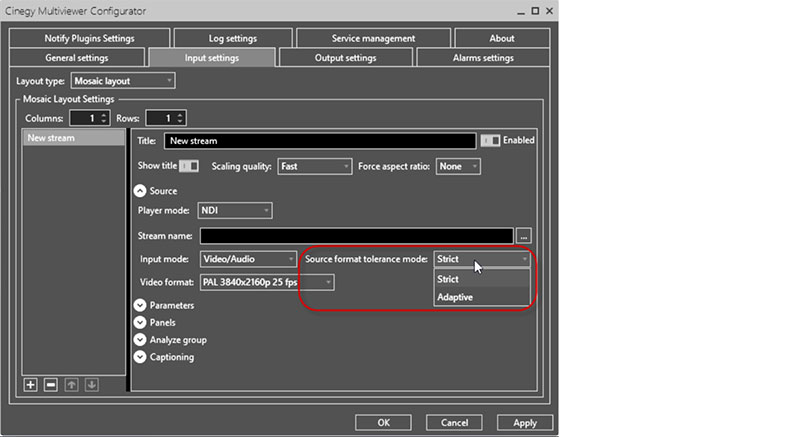Collapse the Source section
This screenshot has height=437, width=800.
(x=140, y=191)
